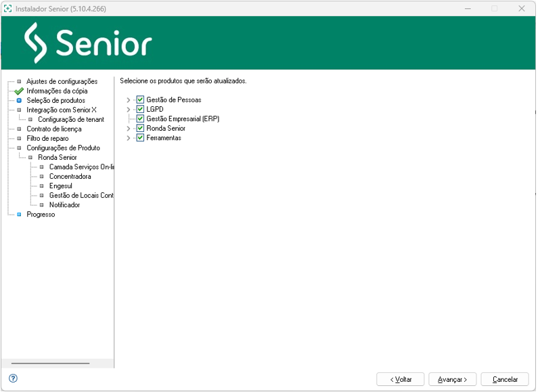Click the installer app icon in title bar
538x392 pixels.
(x=8, y=9)
